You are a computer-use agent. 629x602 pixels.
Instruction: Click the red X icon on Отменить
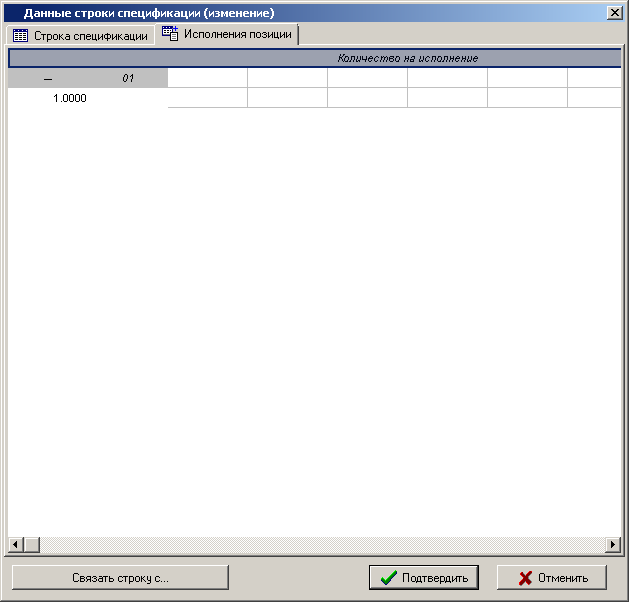[525, 578]
